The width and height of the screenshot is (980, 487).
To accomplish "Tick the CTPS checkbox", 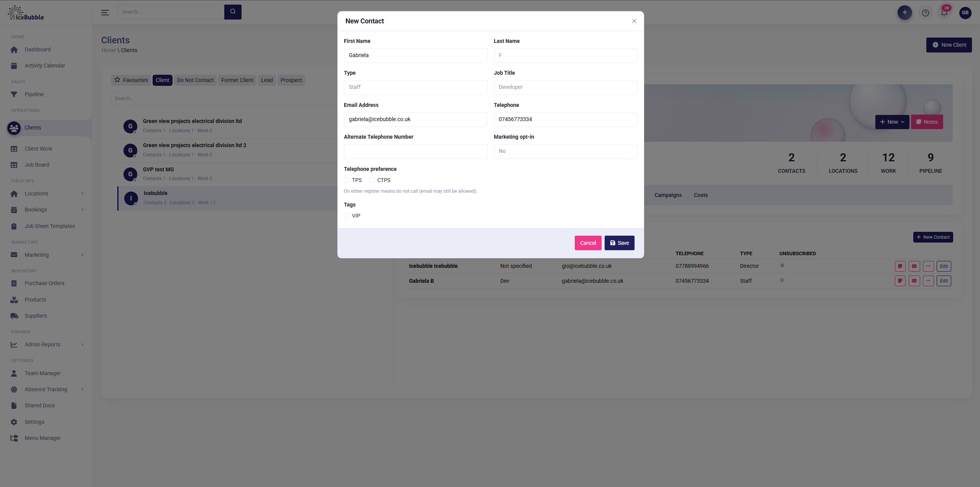I will [x=372, y=180].
